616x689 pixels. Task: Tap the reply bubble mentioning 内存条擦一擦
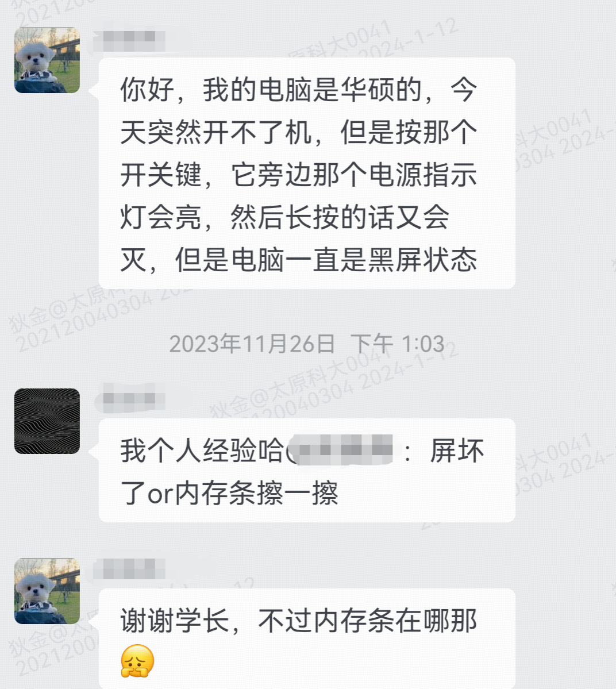(x=307, y=471)
